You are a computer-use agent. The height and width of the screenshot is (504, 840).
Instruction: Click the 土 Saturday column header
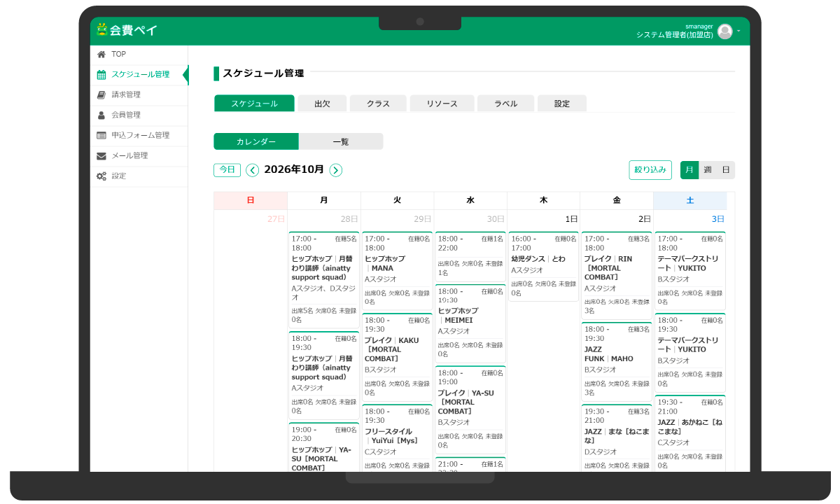(690, 201)
